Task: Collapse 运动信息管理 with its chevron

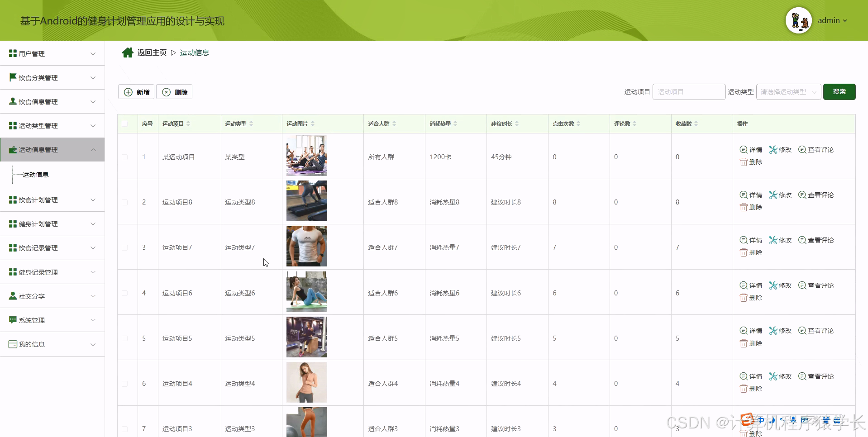Action: (x=93, y=149)
